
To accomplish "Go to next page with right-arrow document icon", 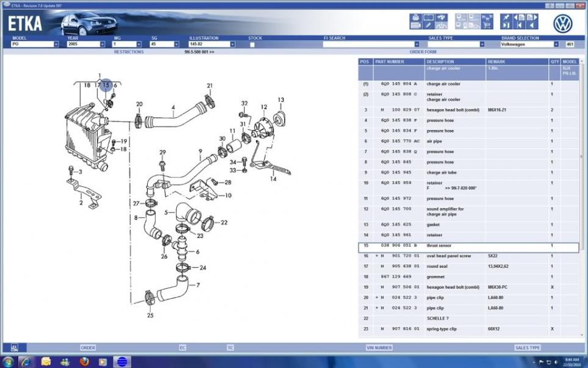I will [532, 17].
